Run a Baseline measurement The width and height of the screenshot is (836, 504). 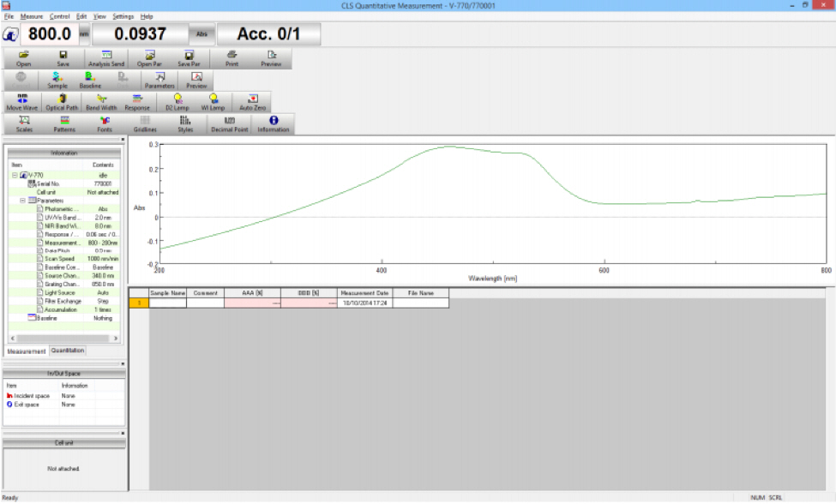click(x=90, y=81)
